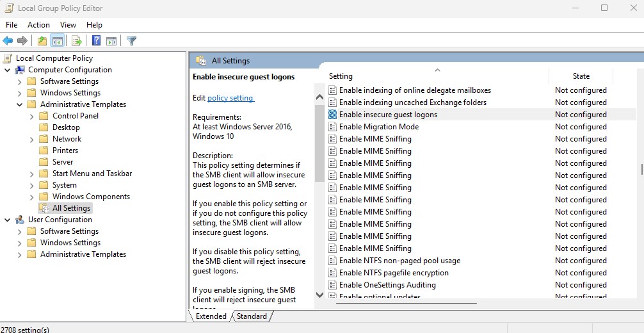Click the Back arrow toolbar icon
Viewport: 644px width, 333px height.
(x=8, y=41)
